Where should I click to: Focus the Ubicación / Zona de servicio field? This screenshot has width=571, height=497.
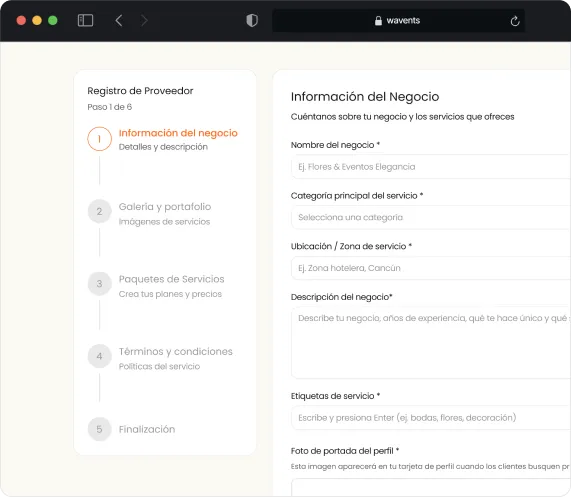[x=431, y=268]
